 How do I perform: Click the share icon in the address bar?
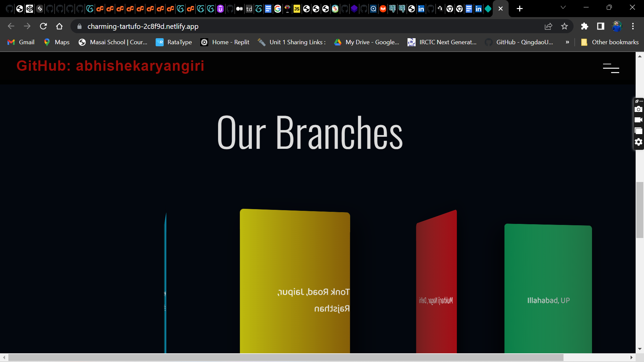[x=548, y=26]
